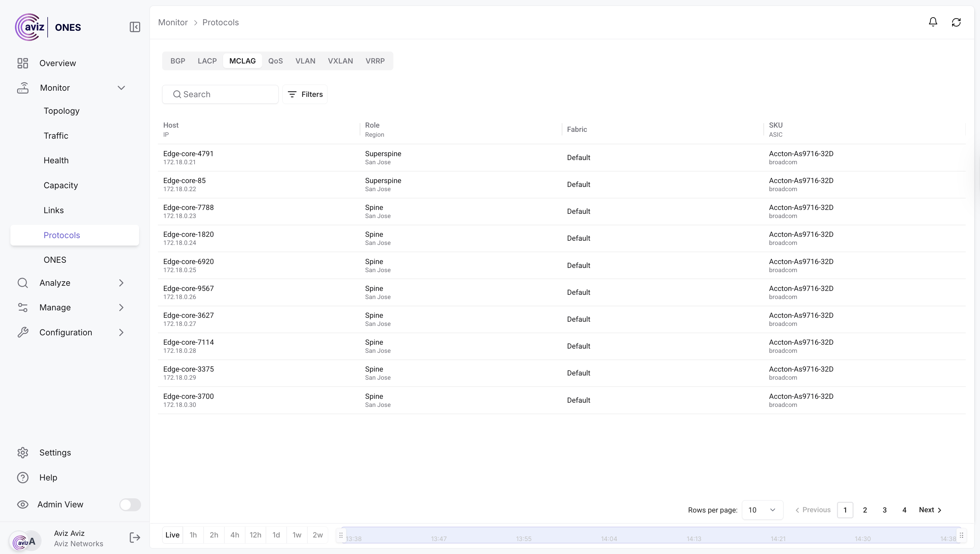Image resolution: width=980 pixels, height=554 pixels.
Task: Select the 12h time range
Action: pos(255,535)
